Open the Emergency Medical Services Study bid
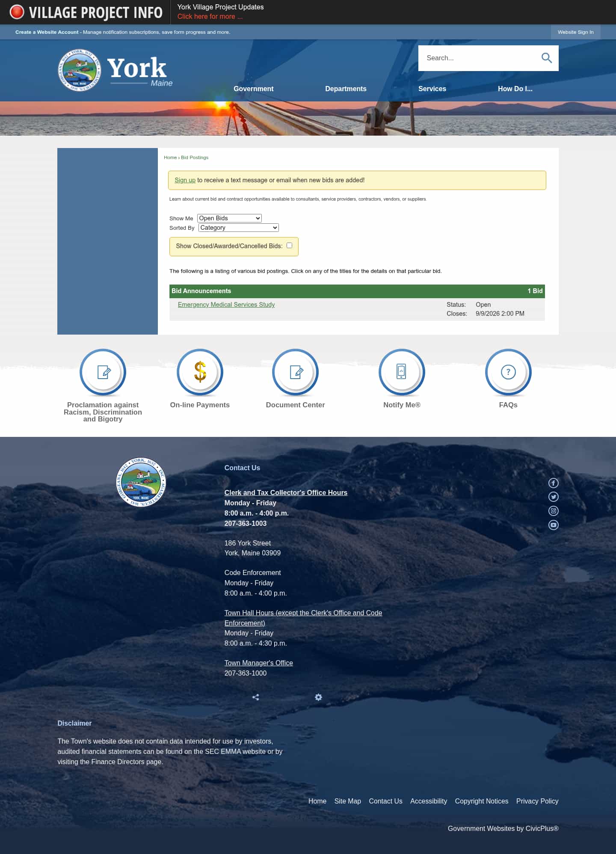 (226, 305)
